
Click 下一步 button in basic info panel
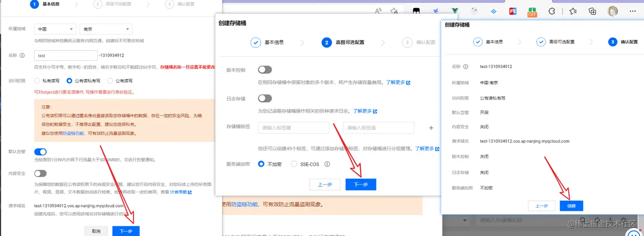tap(126, 231)
